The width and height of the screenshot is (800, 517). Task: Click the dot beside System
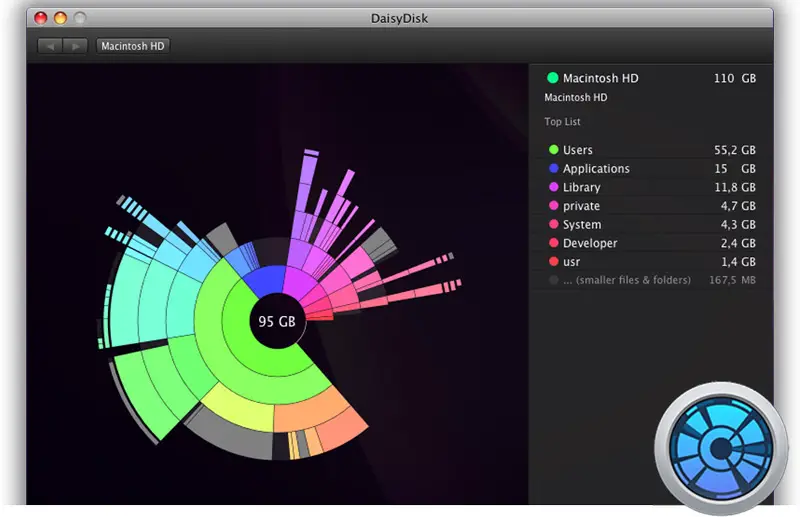click(554, 224)
